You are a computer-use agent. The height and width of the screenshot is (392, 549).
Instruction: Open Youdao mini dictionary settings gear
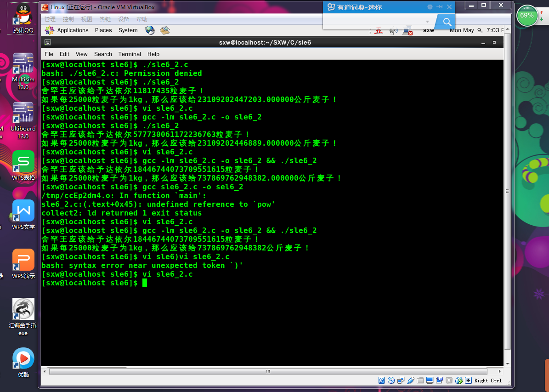point(430,7)
